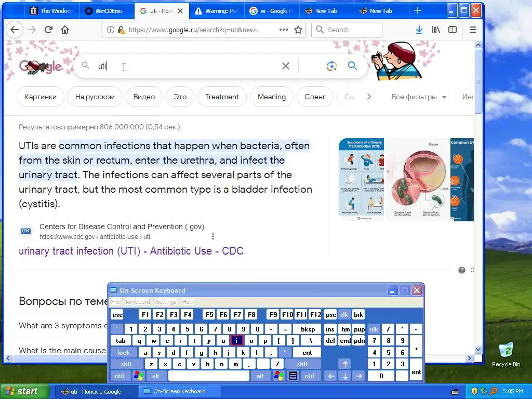Screen dimensions: 532x399
Task: Clear the Google search box with X
Action: (286, 66)
